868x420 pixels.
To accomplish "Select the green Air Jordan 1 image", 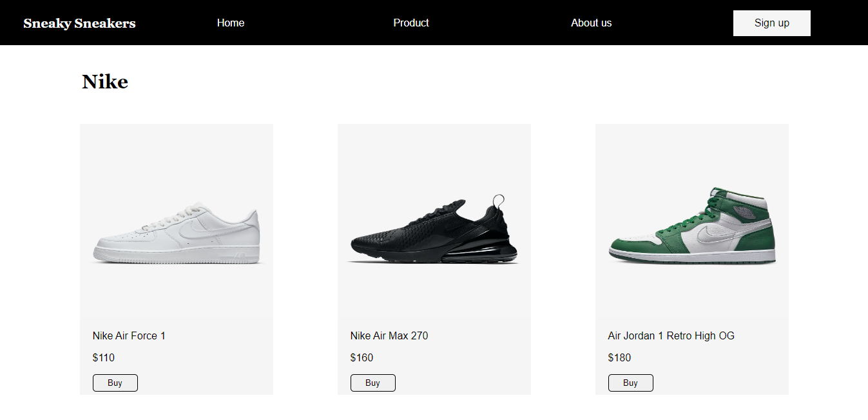I will coord(692,221).
